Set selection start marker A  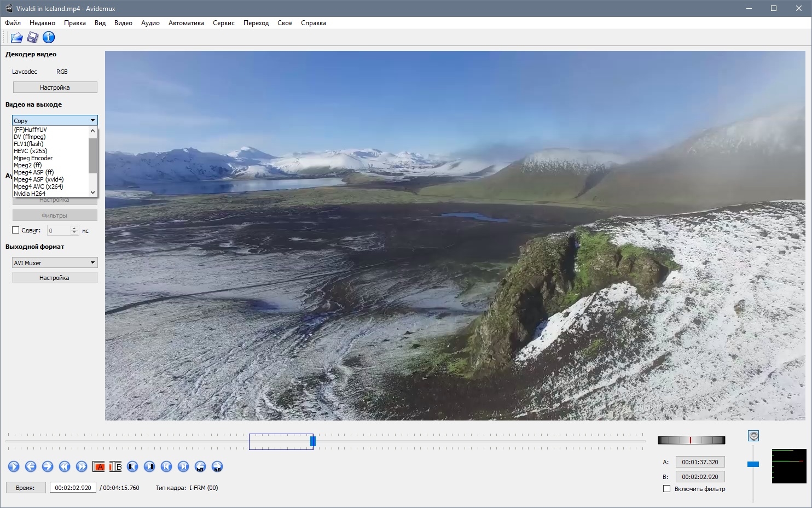tap(98, 466)
